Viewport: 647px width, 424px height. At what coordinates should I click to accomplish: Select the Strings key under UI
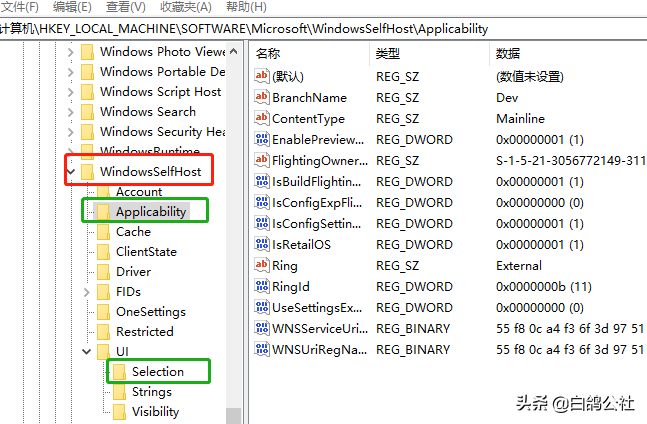click(152, 392)
